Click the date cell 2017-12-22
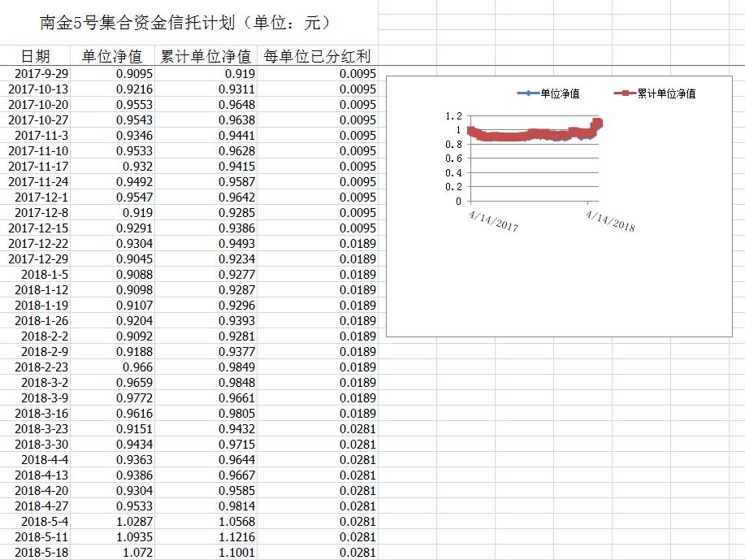745x560 pixels. (39, 244)
